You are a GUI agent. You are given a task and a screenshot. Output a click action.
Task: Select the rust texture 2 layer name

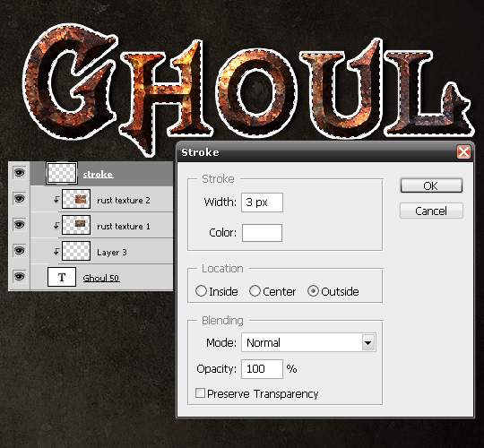pos(123,200)
